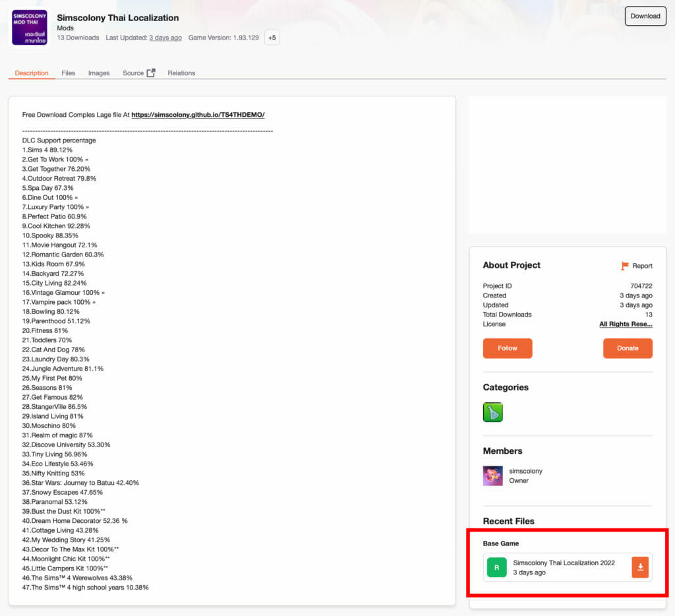
Task: Click the Recent Files heading
Action: (x=508, y=521)
